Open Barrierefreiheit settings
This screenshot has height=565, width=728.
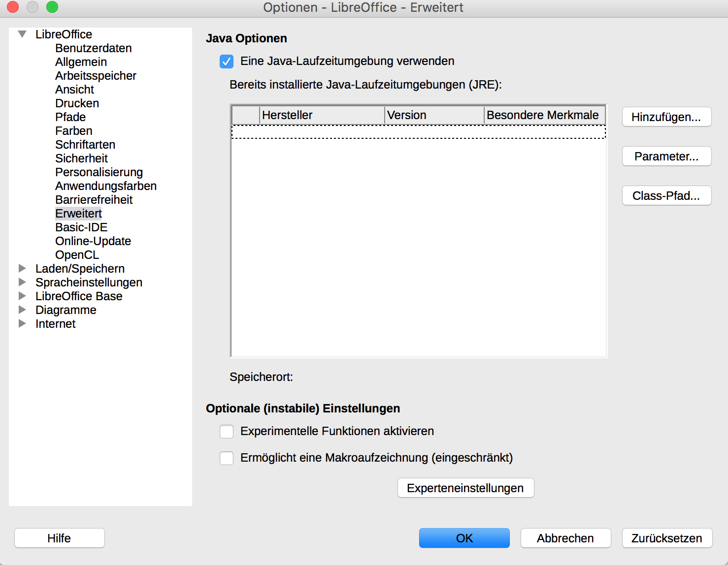click(94, 200)
